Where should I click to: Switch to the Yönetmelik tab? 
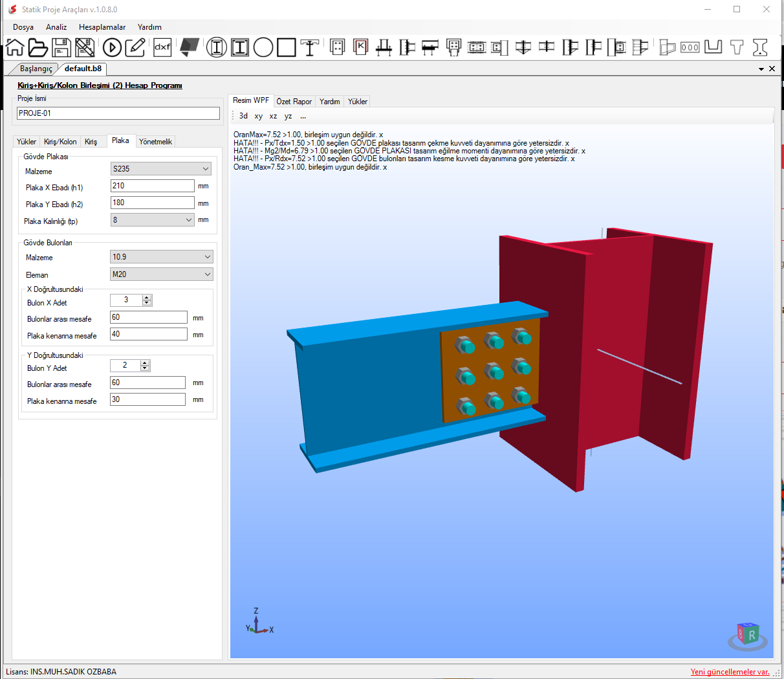pos(155,142)
